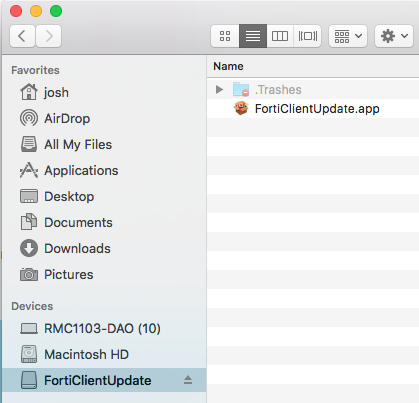Select FortiClientUpdate volume in the sidebar
This screenshot has width=419, height=403.
tap(98, 380)
